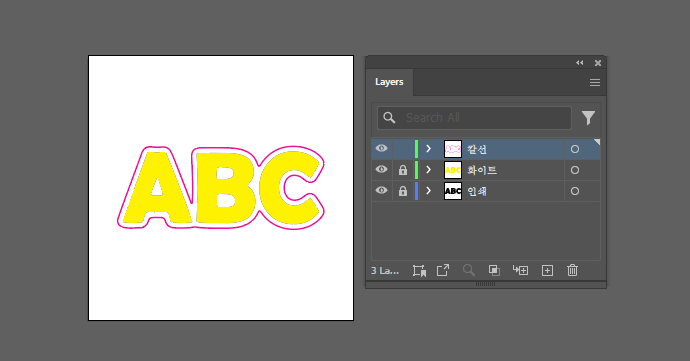This screenshot has width=690, height=361.
Task: Click the target circle of 인쇄 layer
Action: [x=575, y=192]
